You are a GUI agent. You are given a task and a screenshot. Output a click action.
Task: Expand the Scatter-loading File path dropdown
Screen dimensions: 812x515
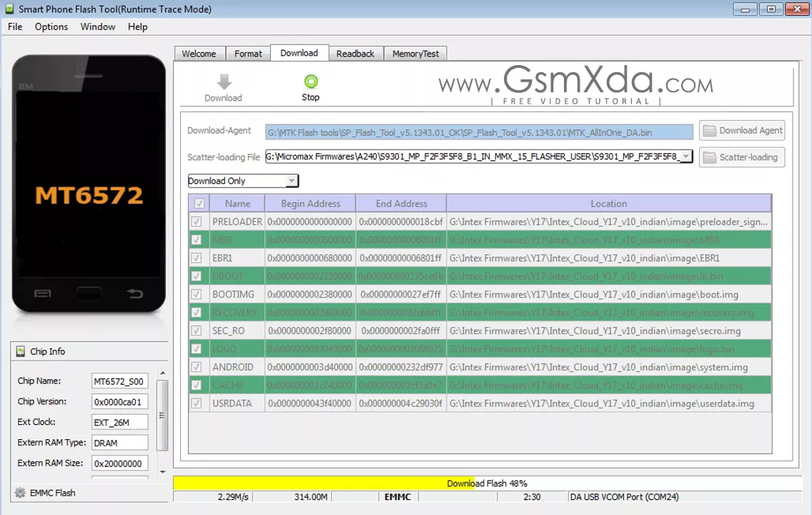[686, 157]
